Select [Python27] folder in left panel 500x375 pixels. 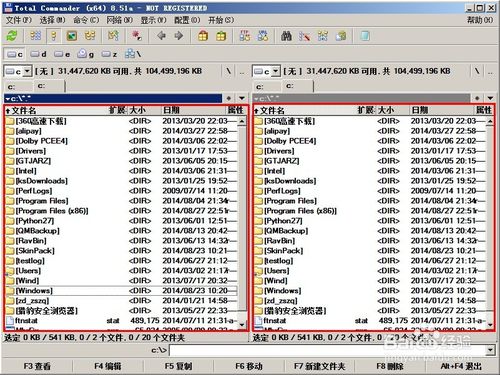121,221
